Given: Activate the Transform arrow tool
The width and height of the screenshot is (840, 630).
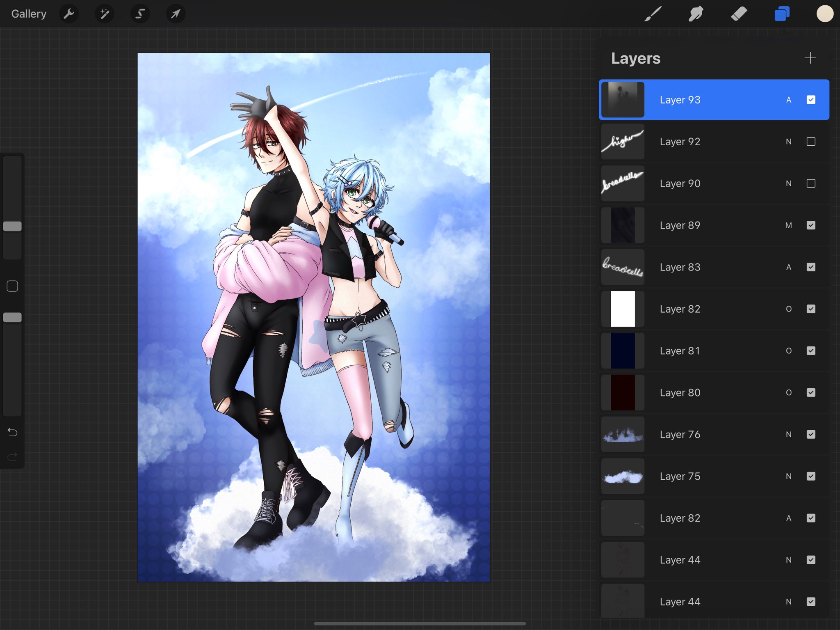Looking at the screenshot, I should pos(176,14).
